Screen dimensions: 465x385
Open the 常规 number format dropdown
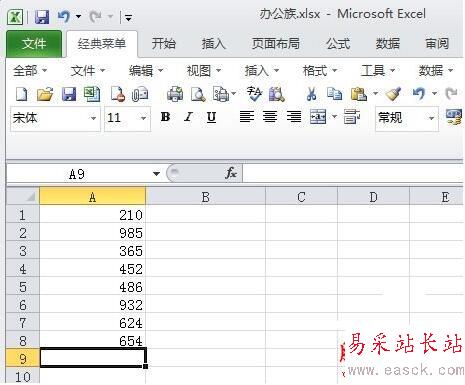[431, 118]
